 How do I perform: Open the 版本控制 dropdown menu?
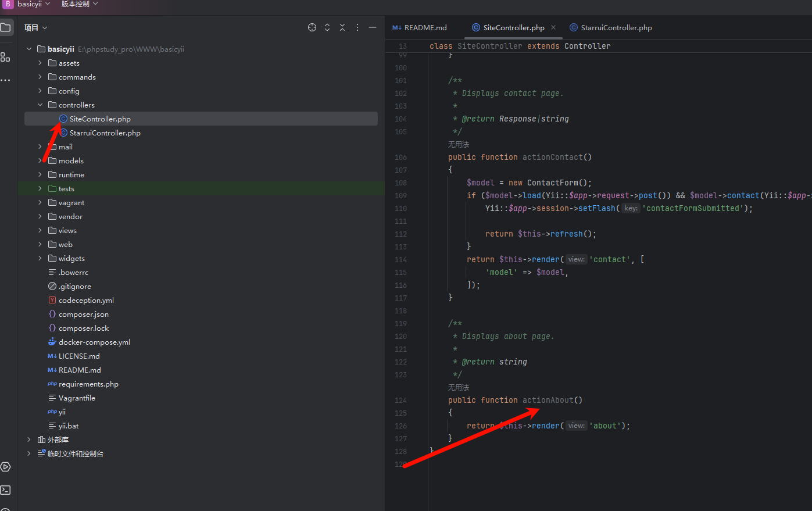(80, 4)
